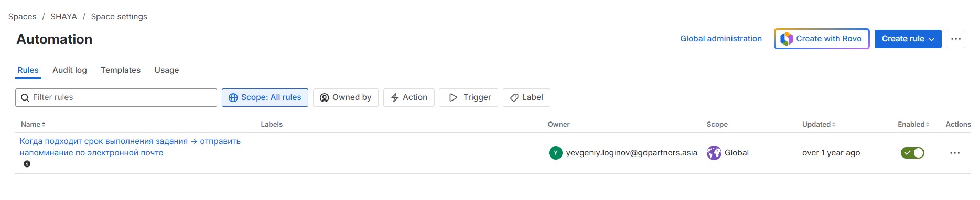Viewport: 980px width, 200px height.
Task: Open the rule row's three-dot actions menu
Action: 955,153
